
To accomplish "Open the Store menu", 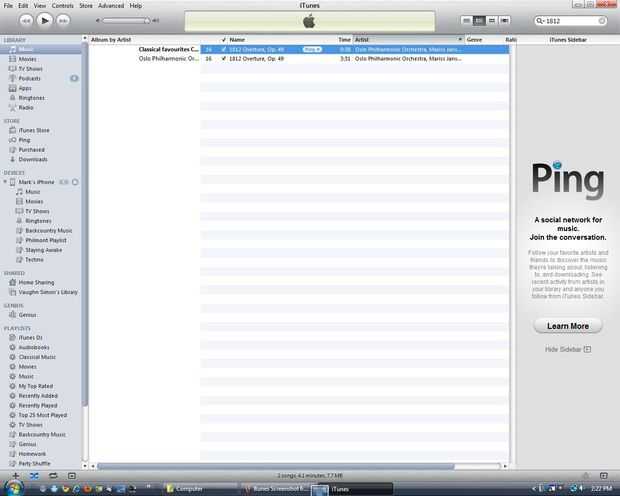I will point(85,6).
